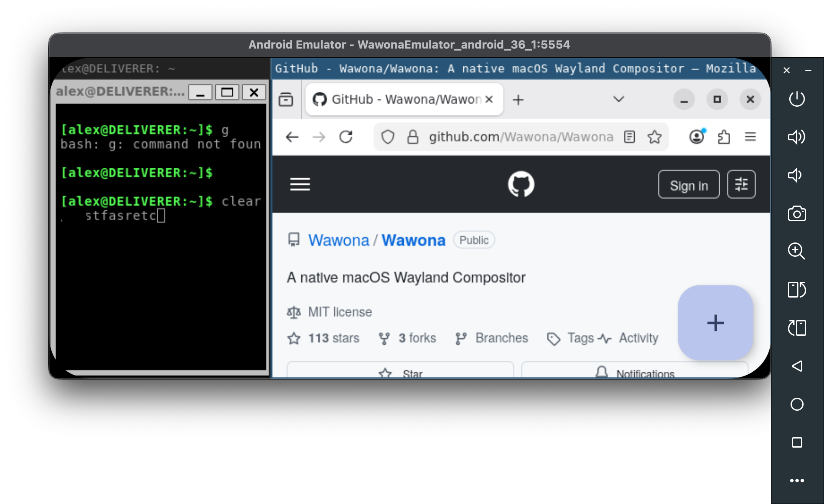Click the repository description text
The width and height of the screenshot is (824, 504).
pyautogui.click(x=406, y=278)
